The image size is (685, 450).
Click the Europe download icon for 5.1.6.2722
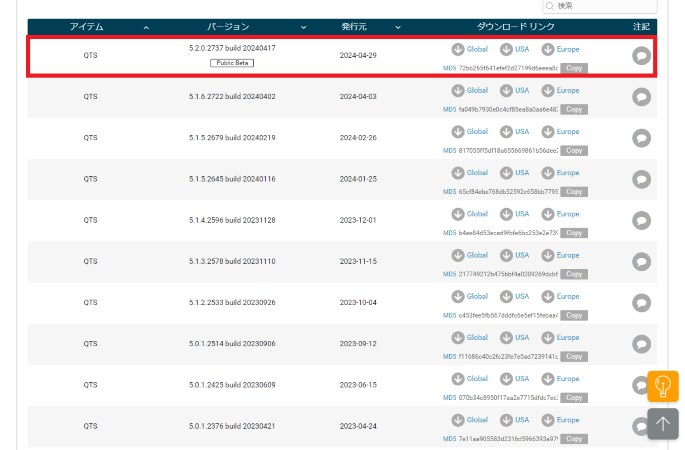(x=548, y=90)
